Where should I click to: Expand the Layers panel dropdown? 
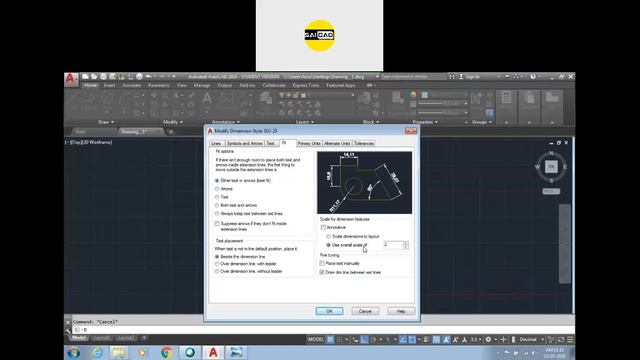(x=304, y=122)
